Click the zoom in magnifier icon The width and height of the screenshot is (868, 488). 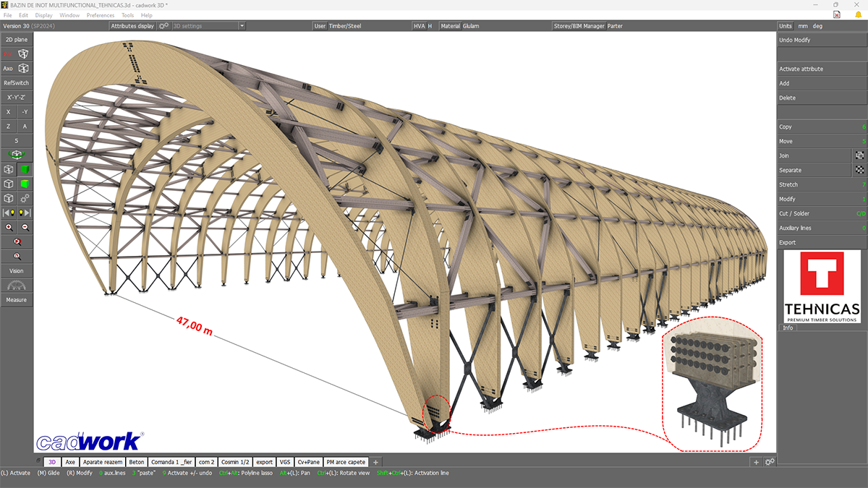[x=9, y=227]
